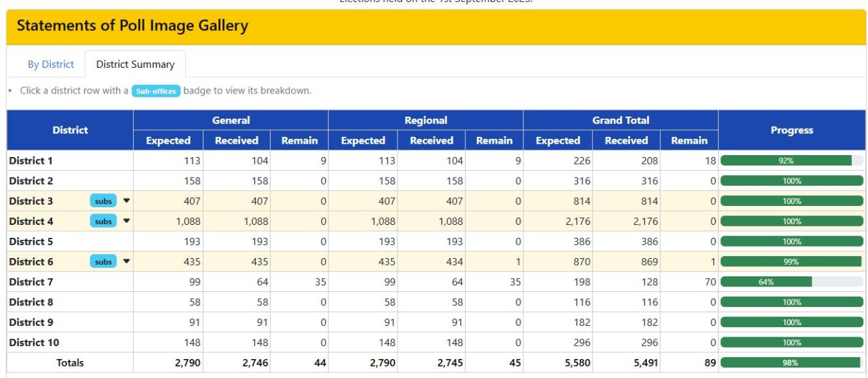Click the Grand Total group header
Screen dimensions: 868x378
tap(620, 120)
